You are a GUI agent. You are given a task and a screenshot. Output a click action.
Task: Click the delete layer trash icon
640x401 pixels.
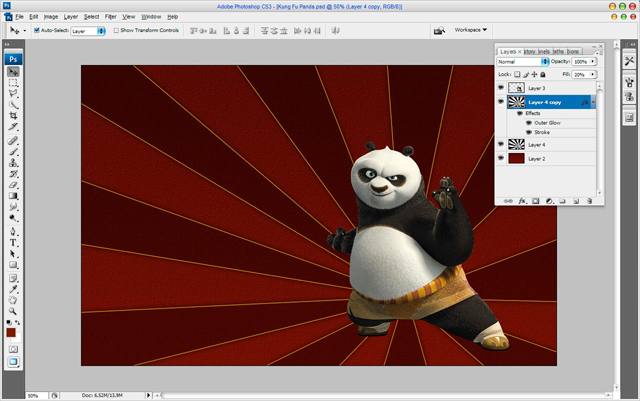(x=589, y=201)
